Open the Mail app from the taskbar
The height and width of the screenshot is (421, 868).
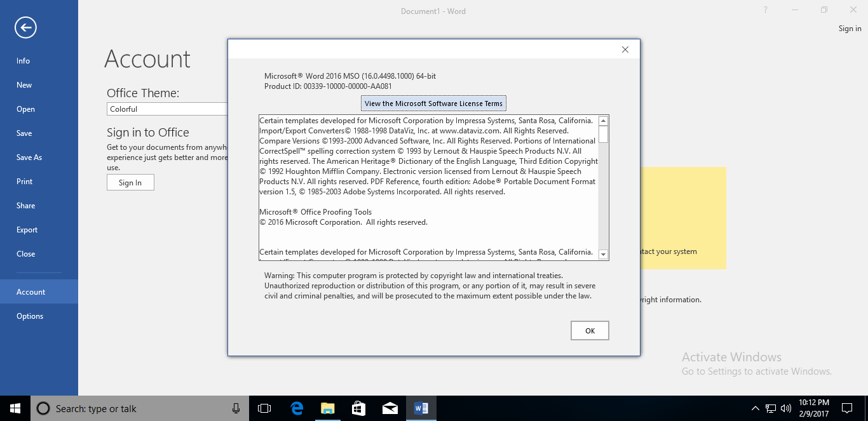(390, 408)
